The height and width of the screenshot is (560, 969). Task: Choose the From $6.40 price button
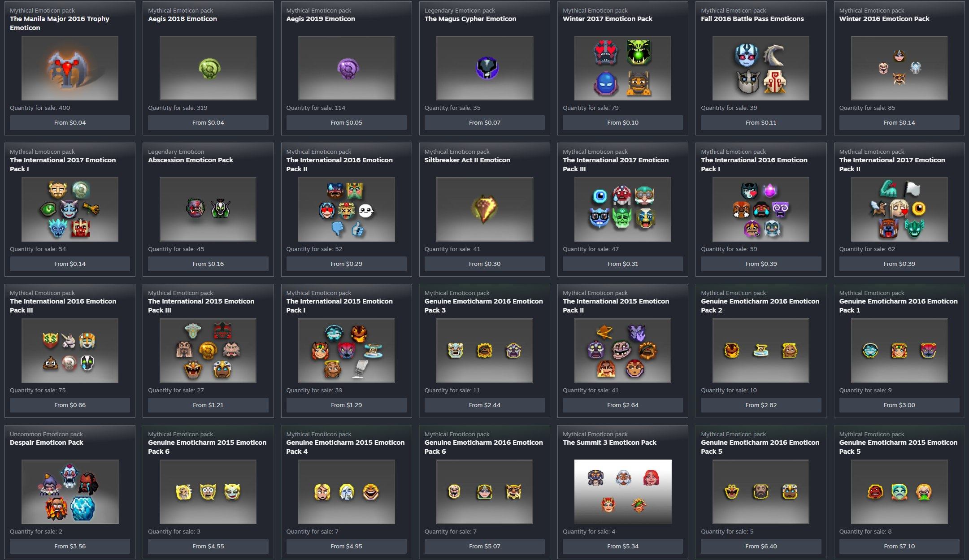(x=761, y=546)
